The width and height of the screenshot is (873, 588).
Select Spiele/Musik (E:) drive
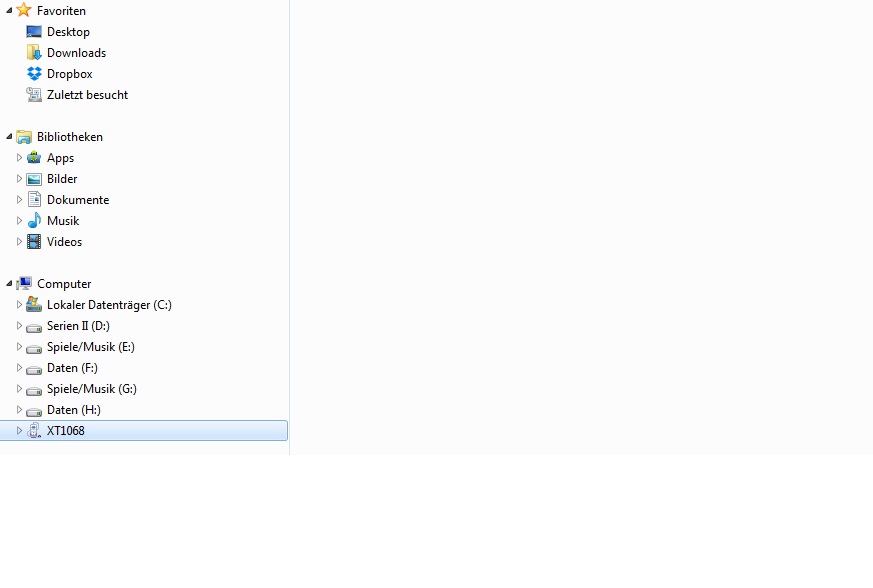coord(91,347)
